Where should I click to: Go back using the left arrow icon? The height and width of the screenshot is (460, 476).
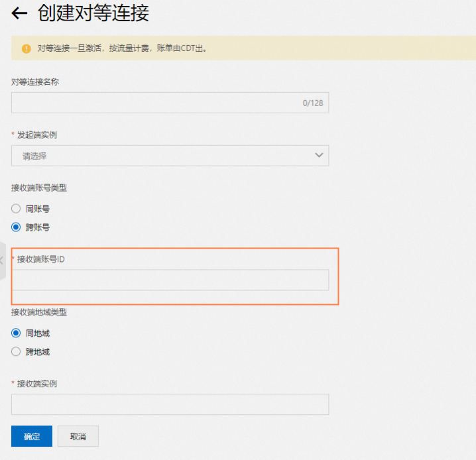pyautogui.click(x=19, y=13)
